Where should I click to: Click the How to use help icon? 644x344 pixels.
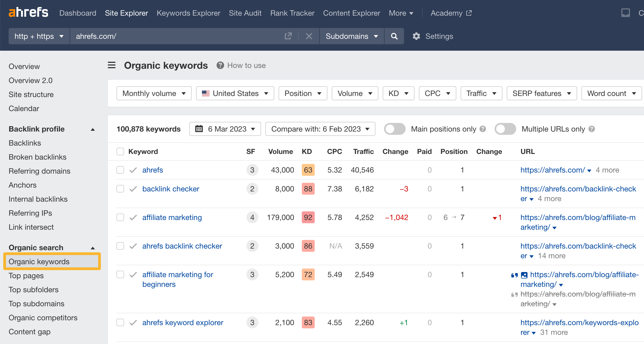[220, 65]
